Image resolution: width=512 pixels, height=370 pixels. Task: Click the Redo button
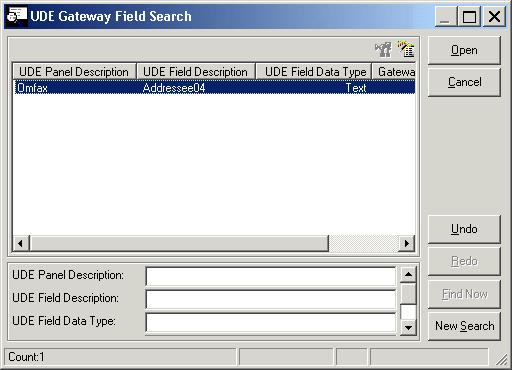(464, 261)
